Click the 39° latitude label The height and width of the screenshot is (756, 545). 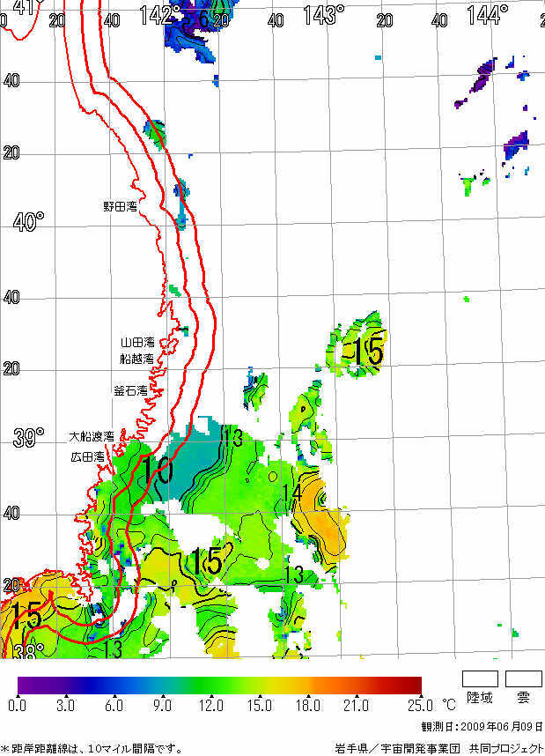click(x=28, y=437)
